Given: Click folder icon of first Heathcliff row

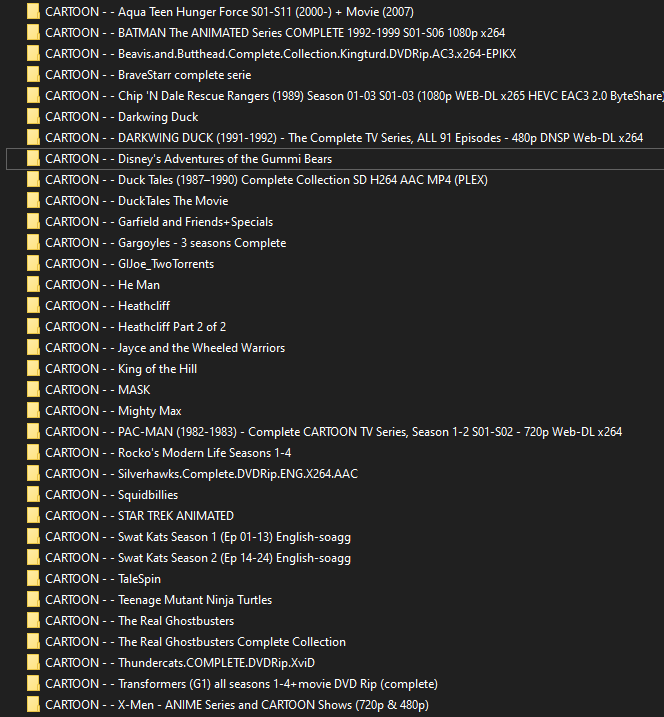Looking at the screenshot, I should [x=33, y=306].
